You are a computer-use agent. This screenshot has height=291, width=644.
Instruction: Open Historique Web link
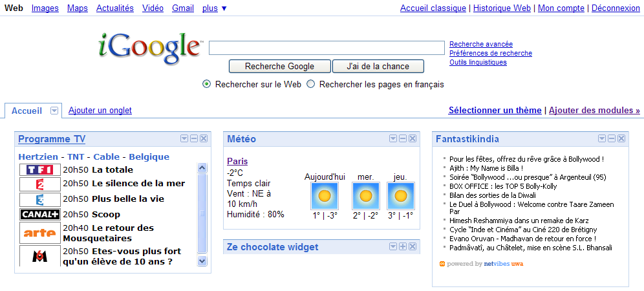502,8
